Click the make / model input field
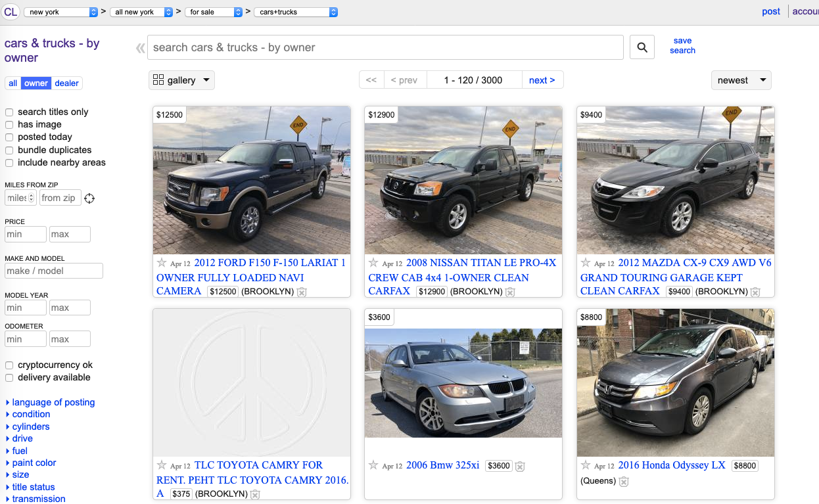Image resolution: width=819 pixels, height=504 pixels. (x=54, y=271)
